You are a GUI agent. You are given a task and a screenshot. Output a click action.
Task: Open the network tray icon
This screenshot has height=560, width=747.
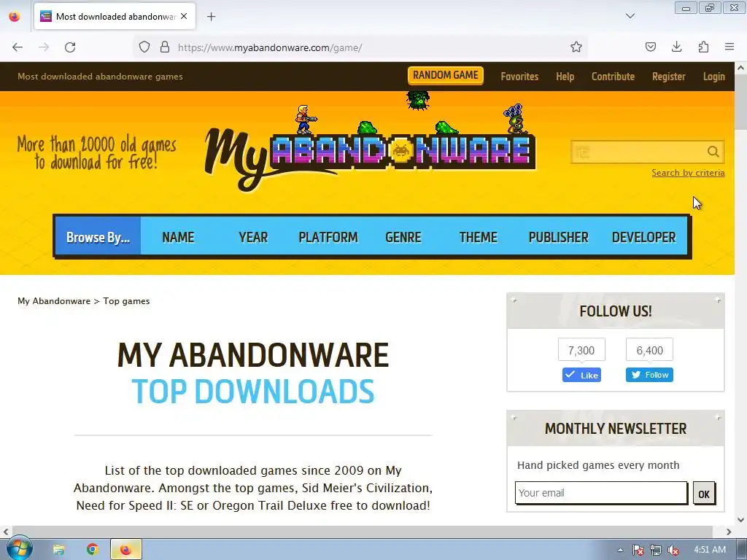pyautogui.click(x=656, y=550)
